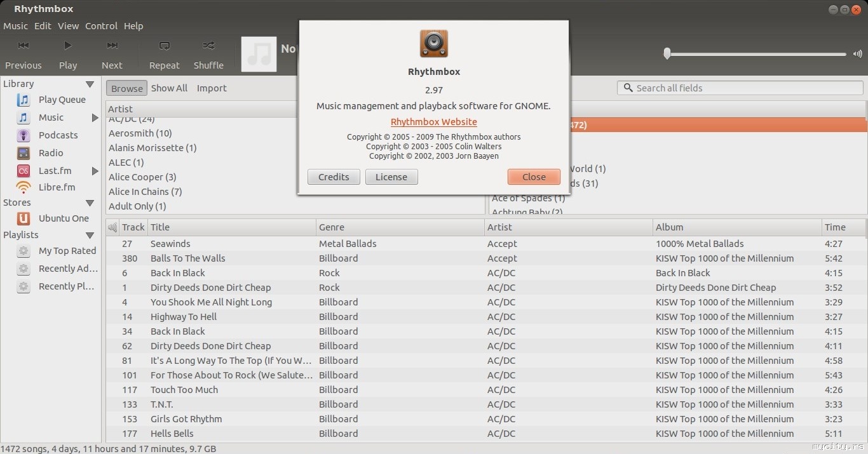Click Show All button
The image size is (868, 454).
169,88
